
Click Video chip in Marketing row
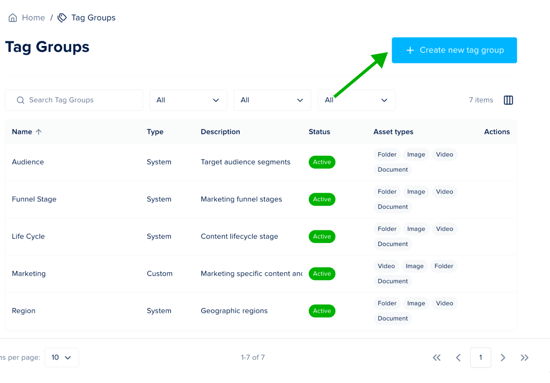[386, 266]
